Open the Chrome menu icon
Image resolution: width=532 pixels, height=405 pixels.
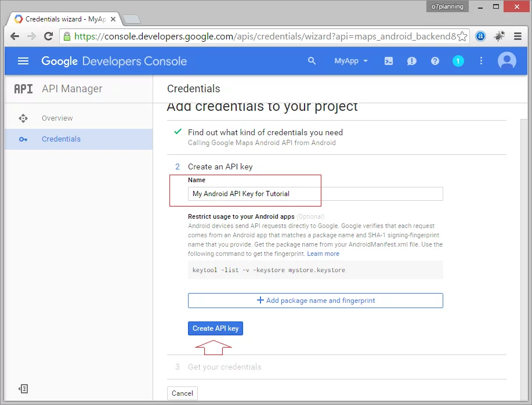tap(517, 37)
